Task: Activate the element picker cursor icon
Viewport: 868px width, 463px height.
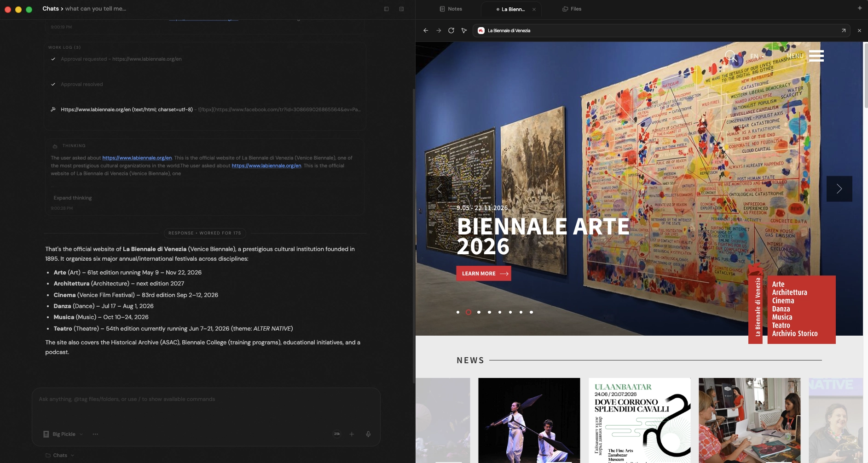Action: point(464,30)
